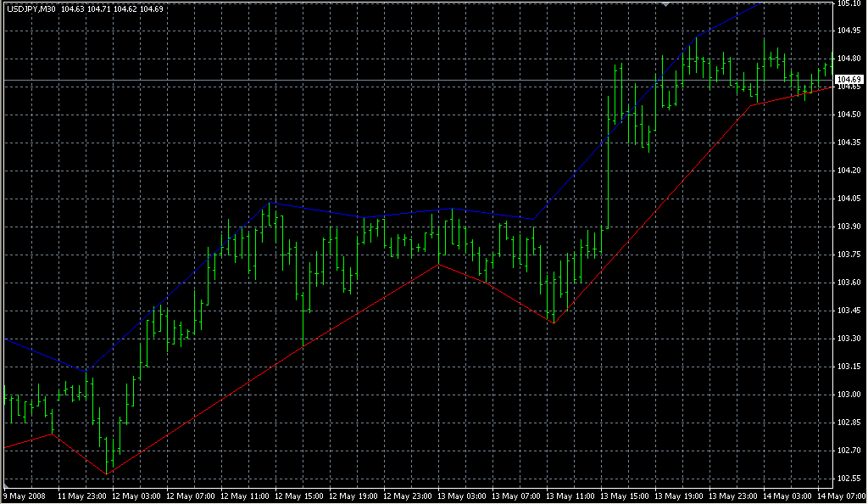This screenshot has height=504, width=868.
Task: Select the red lower channel line's lowest point
Action: tap(106, 473)
